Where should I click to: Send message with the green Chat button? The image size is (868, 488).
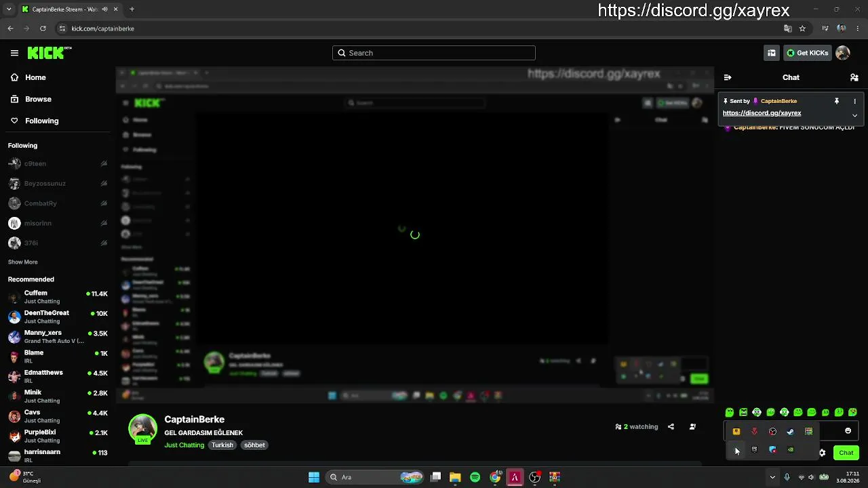[846, 453]
